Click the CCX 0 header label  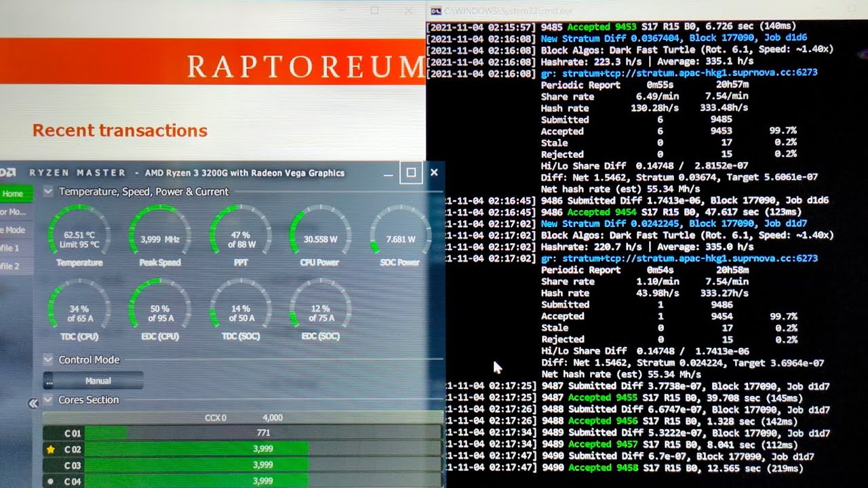pos(216,418)
